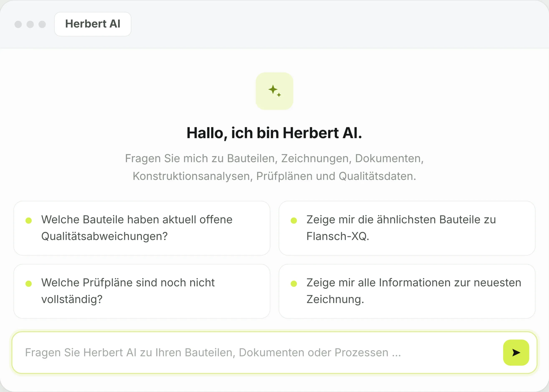Open the Herbert AI tab

pos(93,24)
